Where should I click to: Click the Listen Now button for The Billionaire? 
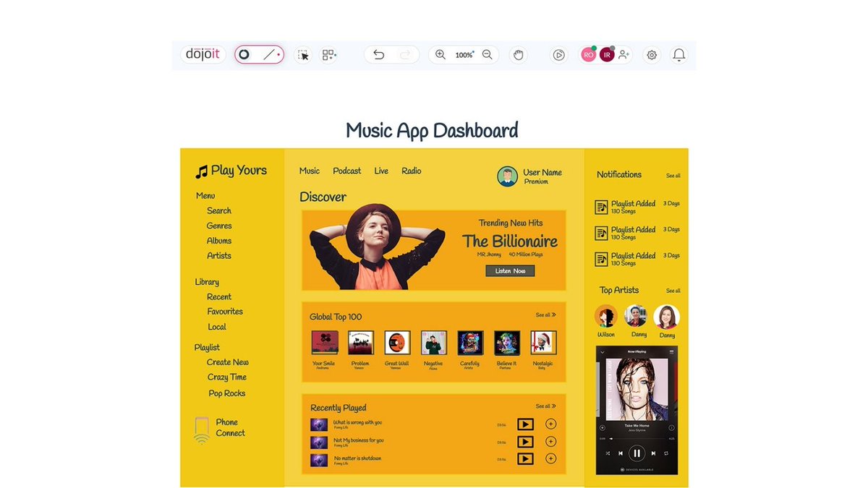tap(510, 270)
